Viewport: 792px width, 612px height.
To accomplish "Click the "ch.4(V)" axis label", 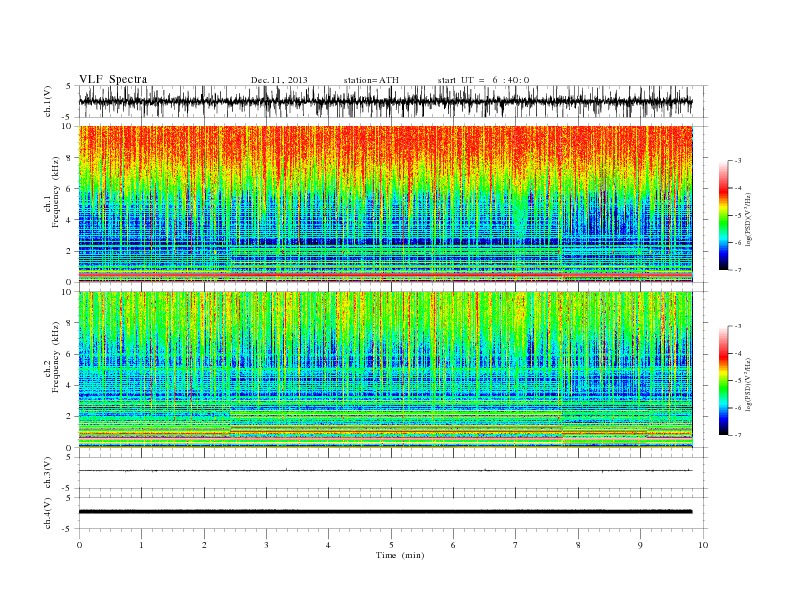I will (48, 513).
